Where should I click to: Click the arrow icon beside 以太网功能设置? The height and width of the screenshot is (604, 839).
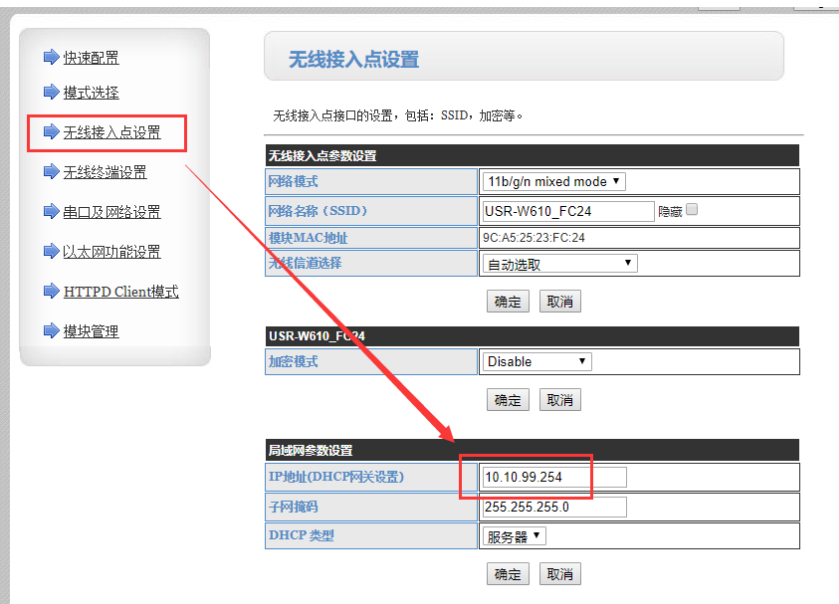pos(51,251)
